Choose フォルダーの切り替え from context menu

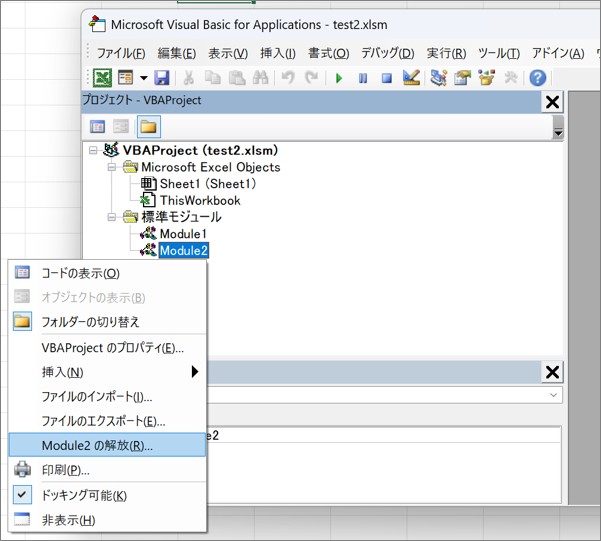107,321
